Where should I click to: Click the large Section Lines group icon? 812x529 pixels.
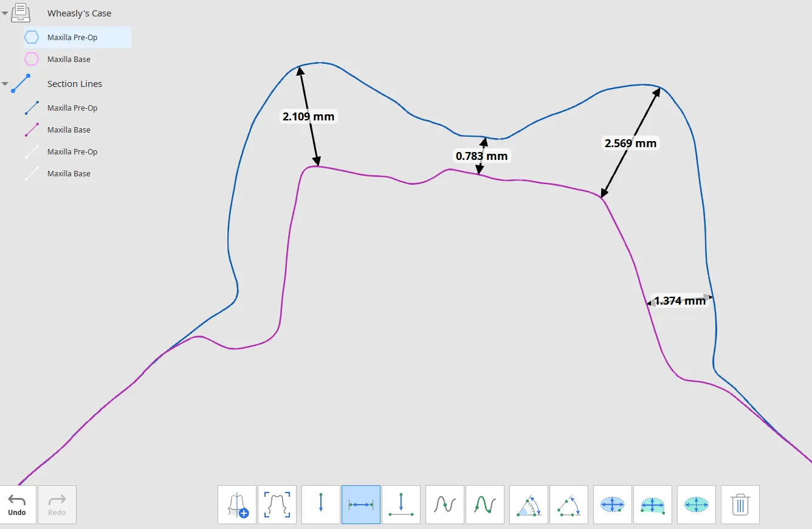21,83
